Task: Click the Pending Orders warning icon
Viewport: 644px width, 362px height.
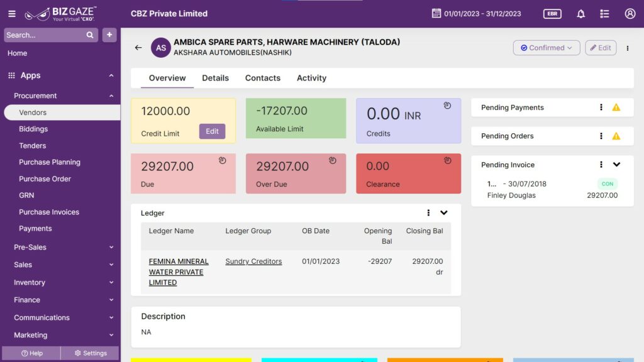Action: 616,136
